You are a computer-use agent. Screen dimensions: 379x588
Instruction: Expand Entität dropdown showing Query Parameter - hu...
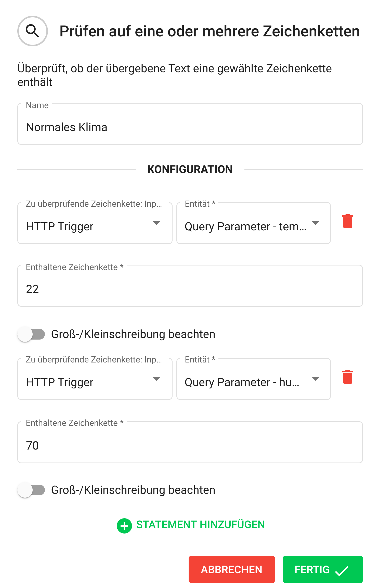pos(253,379)
